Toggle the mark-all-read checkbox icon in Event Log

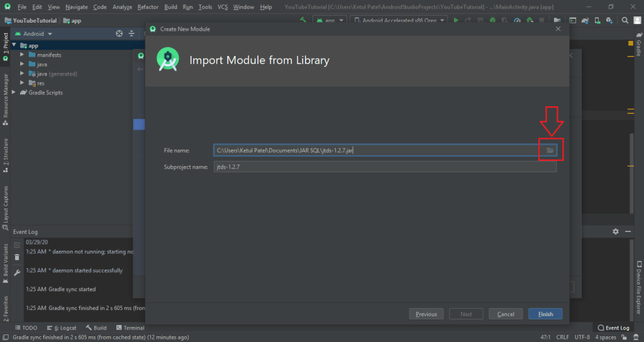click(x=17, y=244)
